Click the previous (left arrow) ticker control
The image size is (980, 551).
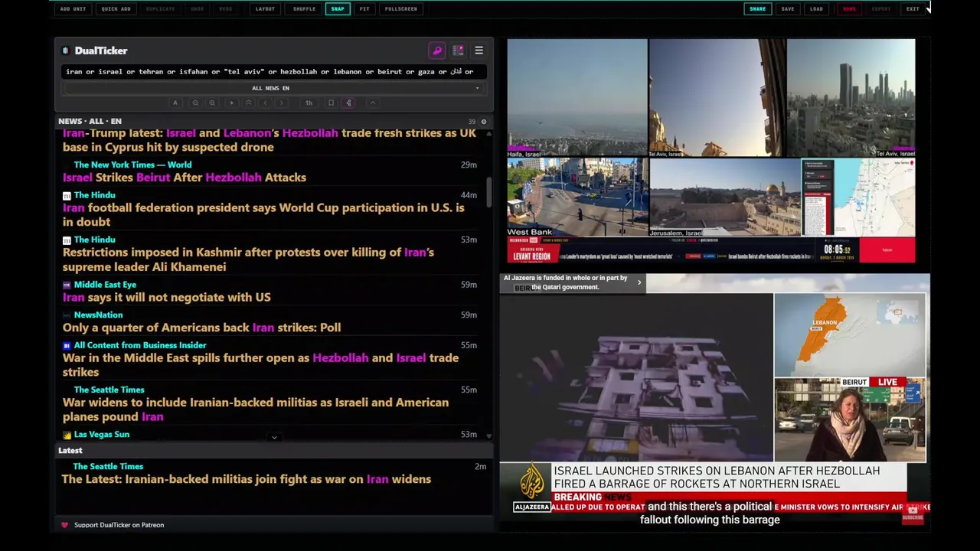tap(266, 103)
